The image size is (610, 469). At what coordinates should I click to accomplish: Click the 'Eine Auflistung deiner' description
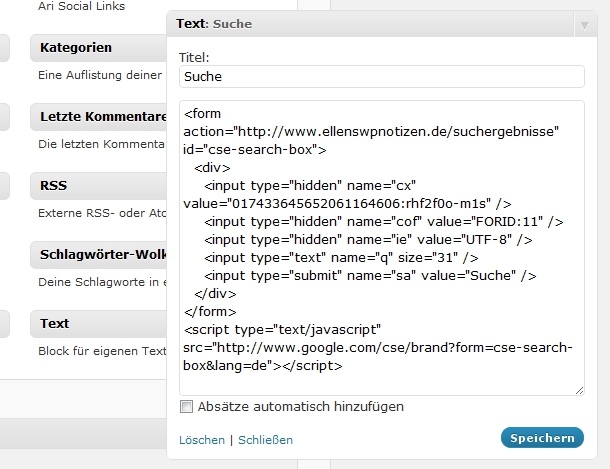(x=100, y=75)
